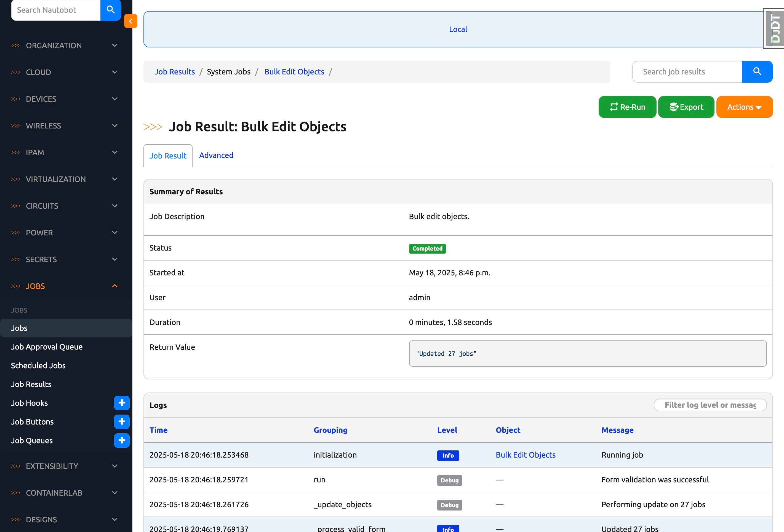Open the Actions dropdown menu

(744, 107)
